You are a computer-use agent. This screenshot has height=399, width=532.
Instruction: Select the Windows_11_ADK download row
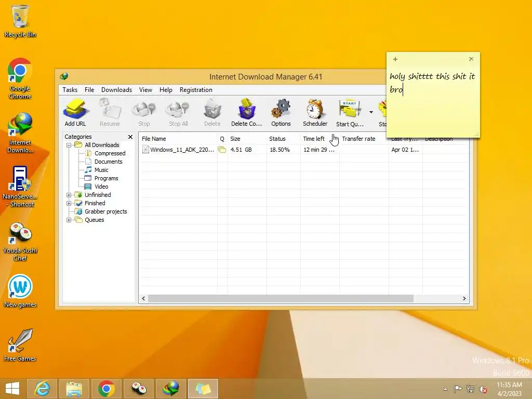pyautogui.click(x=303, y=150)
